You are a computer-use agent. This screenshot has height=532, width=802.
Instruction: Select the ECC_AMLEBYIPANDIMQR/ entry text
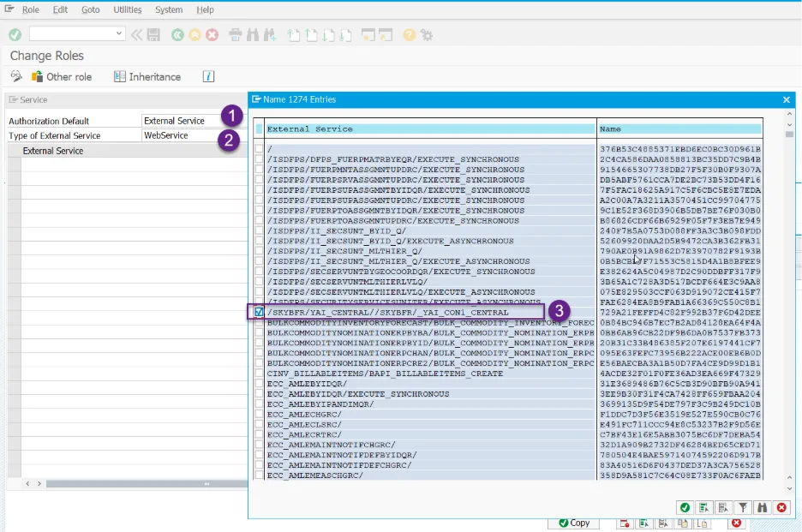coord(320,404)
